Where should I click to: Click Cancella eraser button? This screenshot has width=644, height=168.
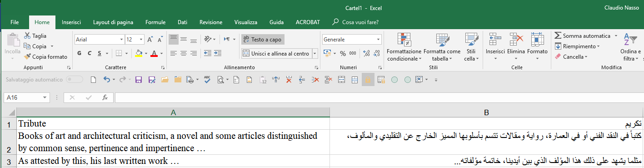tap(571, 57)
